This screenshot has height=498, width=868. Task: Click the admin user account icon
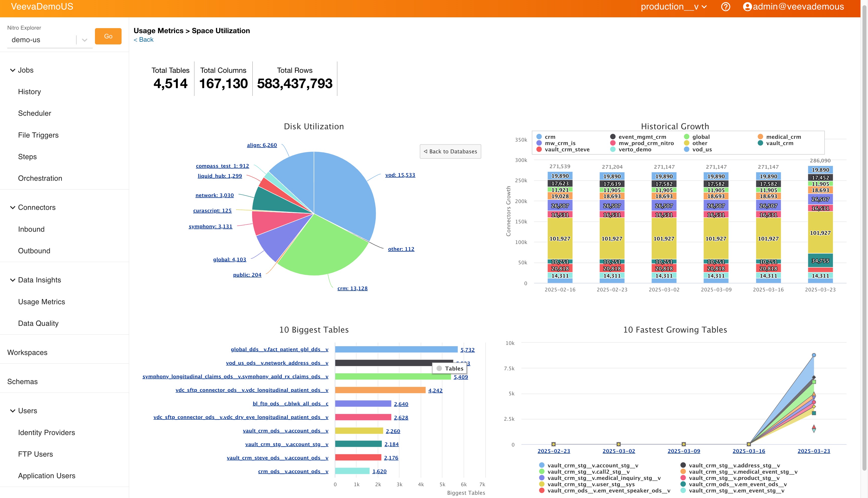coord(747,7)
